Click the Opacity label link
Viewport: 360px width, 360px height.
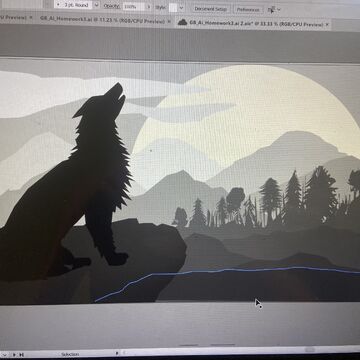coord(111,6)
